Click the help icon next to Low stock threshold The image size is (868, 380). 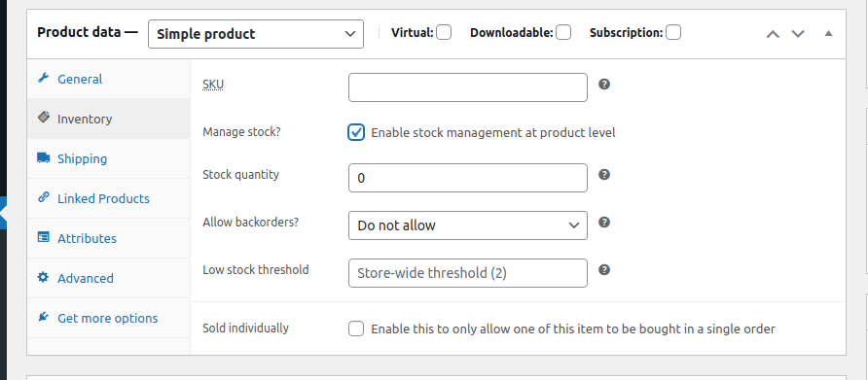point(604,269)
